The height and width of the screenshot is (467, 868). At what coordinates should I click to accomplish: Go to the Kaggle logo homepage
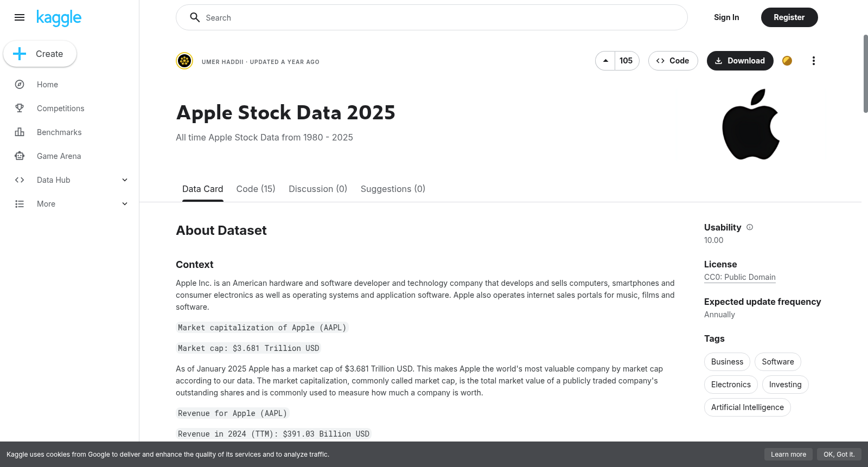pyautogui.click(x=59, y=18)
